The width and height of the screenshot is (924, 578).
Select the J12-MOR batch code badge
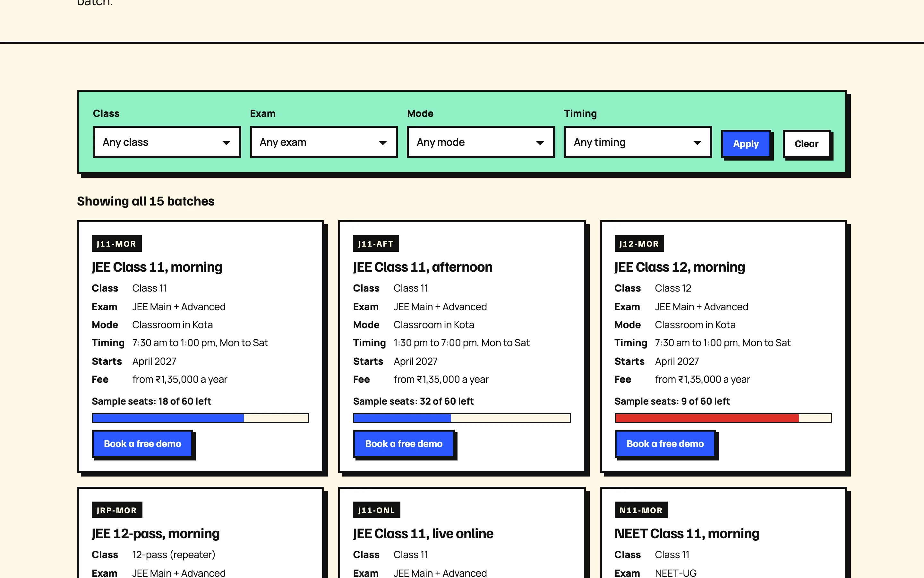pos(639,243)
